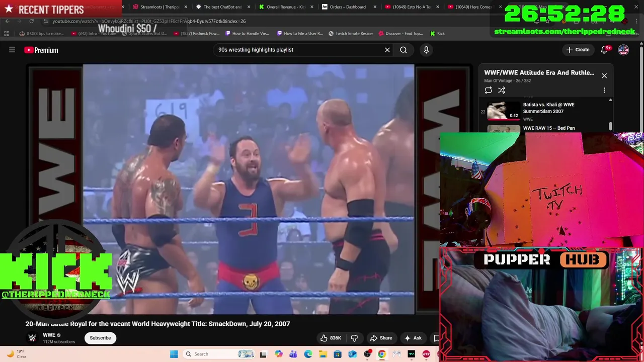The image size is (644, 362).
Task: Like the video with 836K likes
Action: pyautogui.click(x=331, y=338)
